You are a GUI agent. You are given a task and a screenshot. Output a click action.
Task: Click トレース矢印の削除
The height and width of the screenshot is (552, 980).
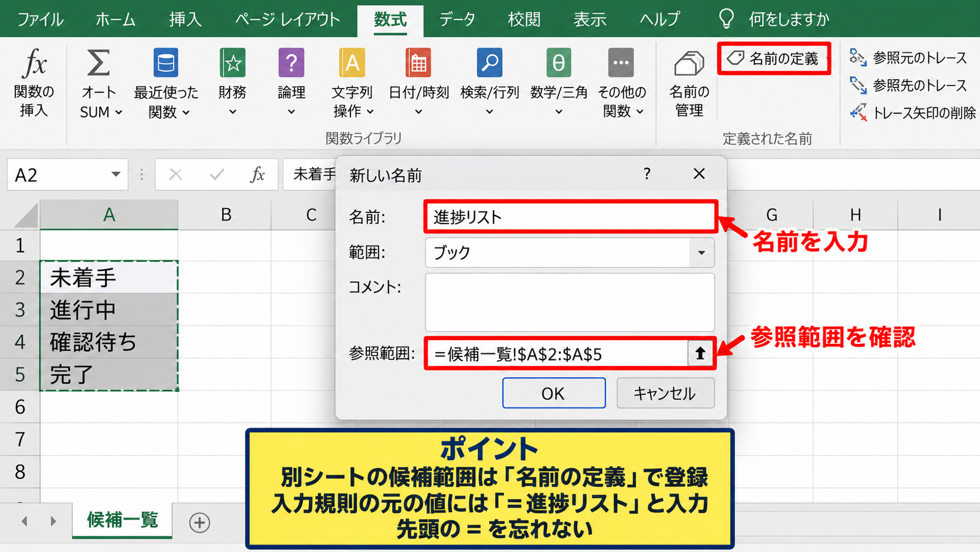tap(913, 112)
